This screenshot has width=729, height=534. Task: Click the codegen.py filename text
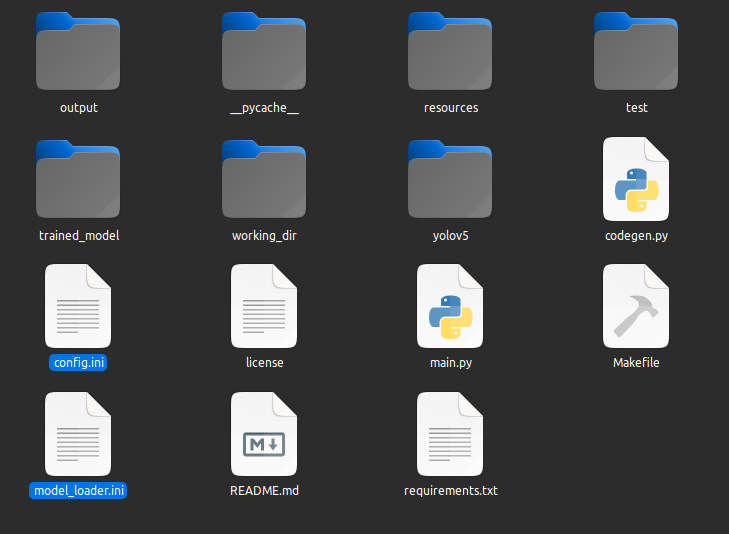[636, 235]
